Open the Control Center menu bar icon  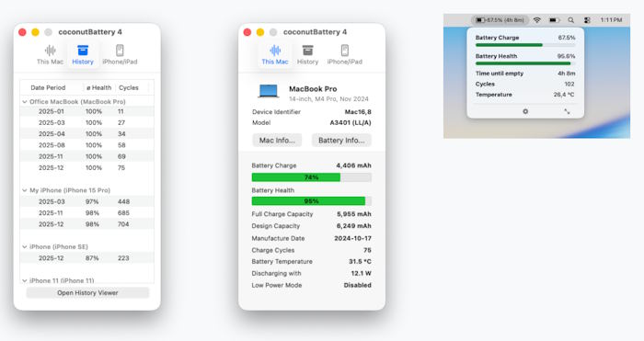(x=587, y=19)
